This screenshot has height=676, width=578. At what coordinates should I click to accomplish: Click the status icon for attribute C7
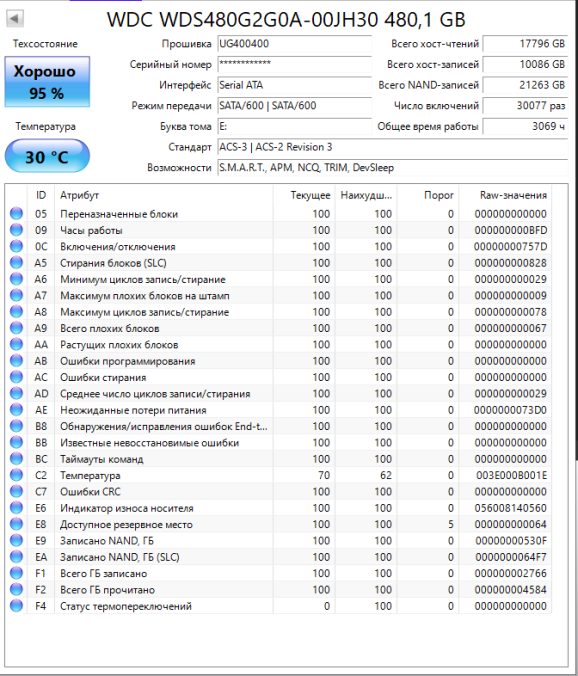16,491
